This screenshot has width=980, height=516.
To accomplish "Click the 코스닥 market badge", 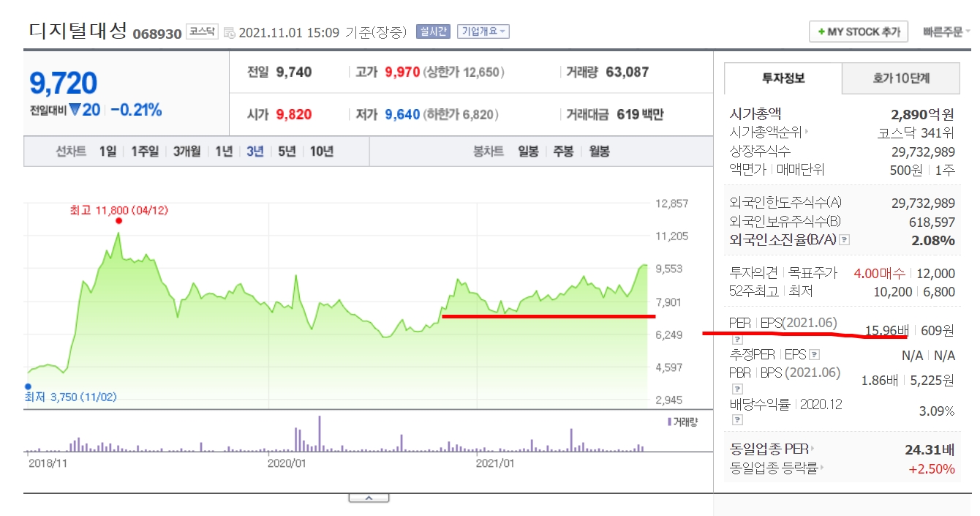I will (202, 31).
